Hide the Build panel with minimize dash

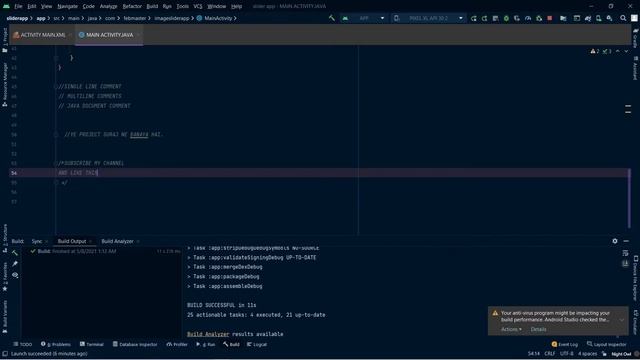[x=626, y=241]
